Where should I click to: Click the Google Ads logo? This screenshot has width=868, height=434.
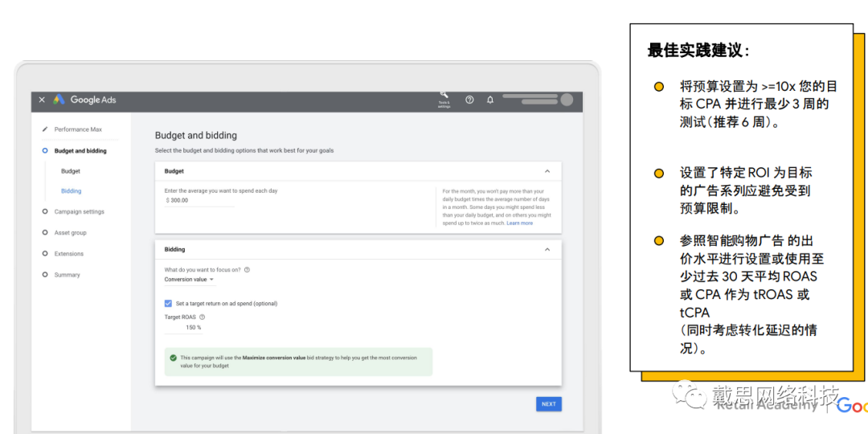point(84,100)
